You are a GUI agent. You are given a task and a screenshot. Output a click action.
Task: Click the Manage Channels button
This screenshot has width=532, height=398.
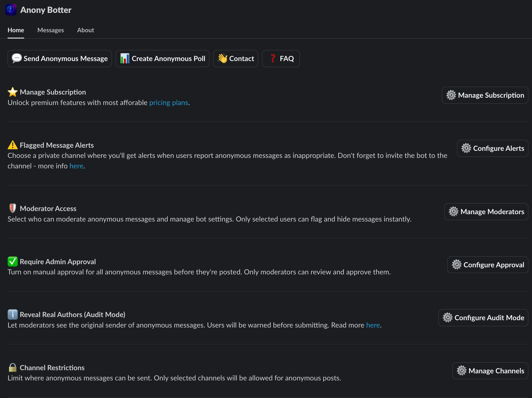490,371
